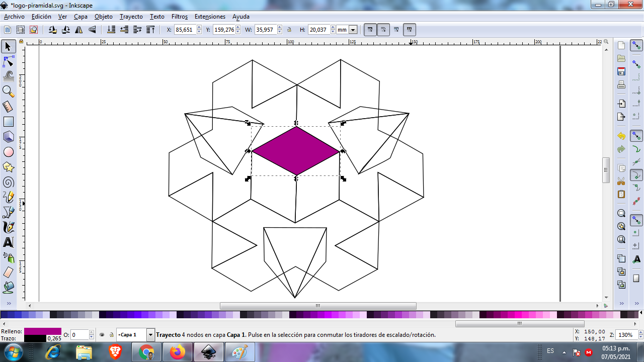This screenshot has width=644, height=362.
Task: Open the units mm dropdown
Action: (353, 30)
